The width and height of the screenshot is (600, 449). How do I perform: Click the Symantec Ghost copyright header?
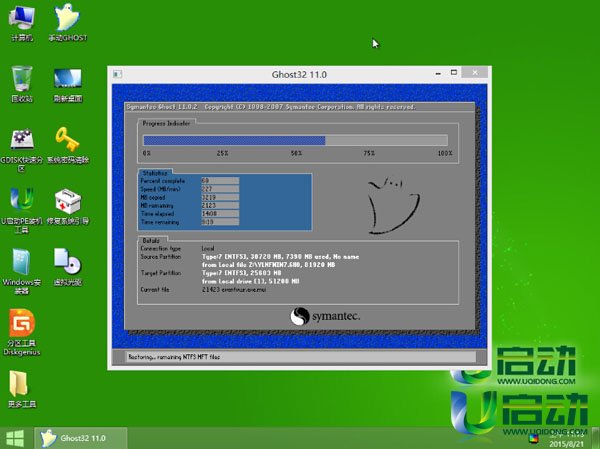click(271, 107)
